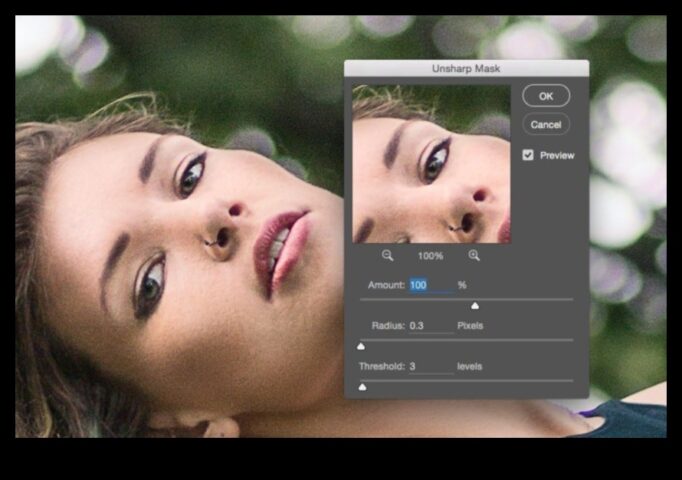Click the 100% zoom level text
Image resolution: width=682 pixels, height=480 pixels.
(430, 256)
